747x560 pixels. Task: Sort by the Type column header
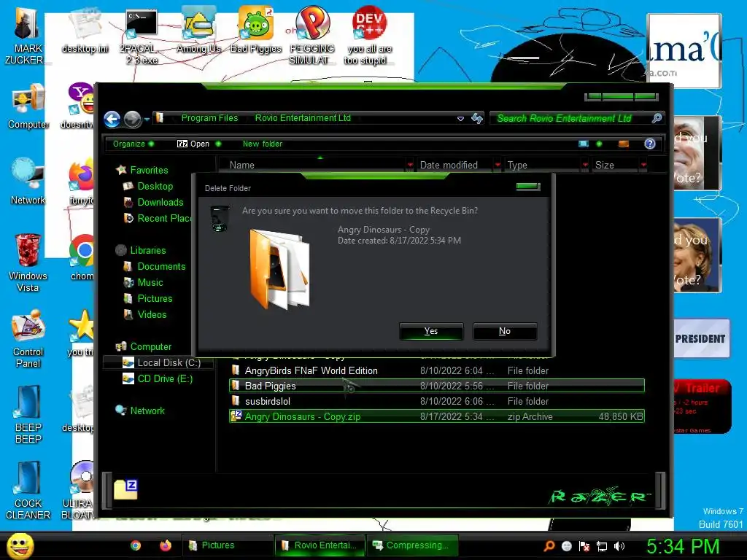pos(543,166)
